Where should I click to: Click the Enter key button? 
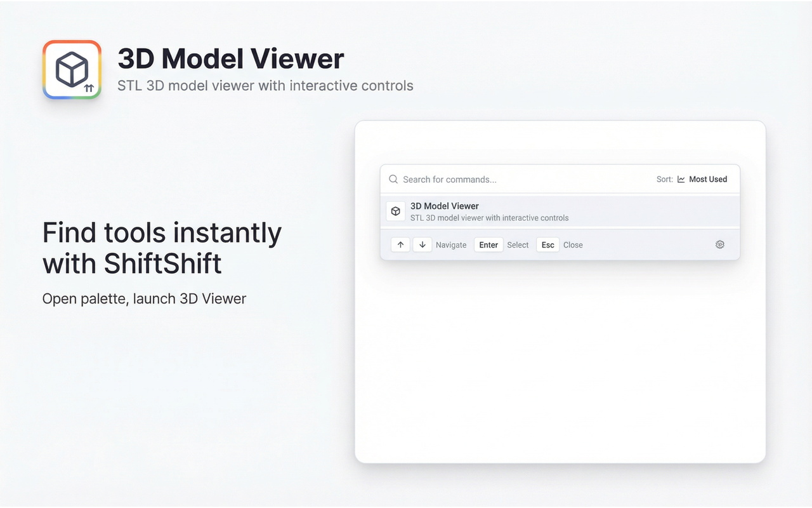coord(488,245)
